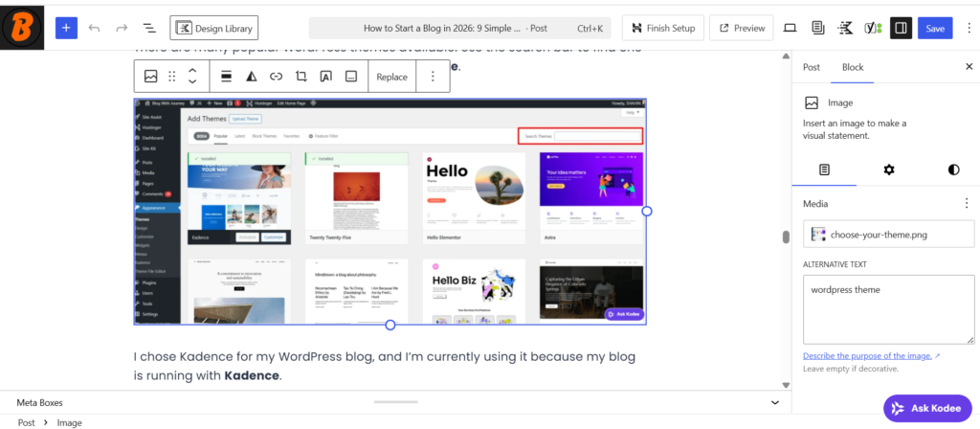
Task: Open the Media panel options menu
Action: point(967,203)
